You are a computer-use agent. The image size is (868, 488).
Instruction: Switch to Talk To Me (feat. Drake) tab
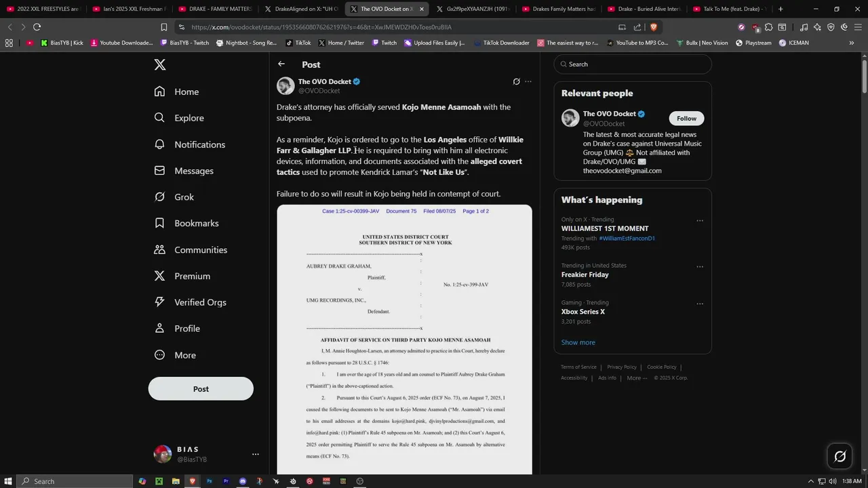tap(729, 9)
